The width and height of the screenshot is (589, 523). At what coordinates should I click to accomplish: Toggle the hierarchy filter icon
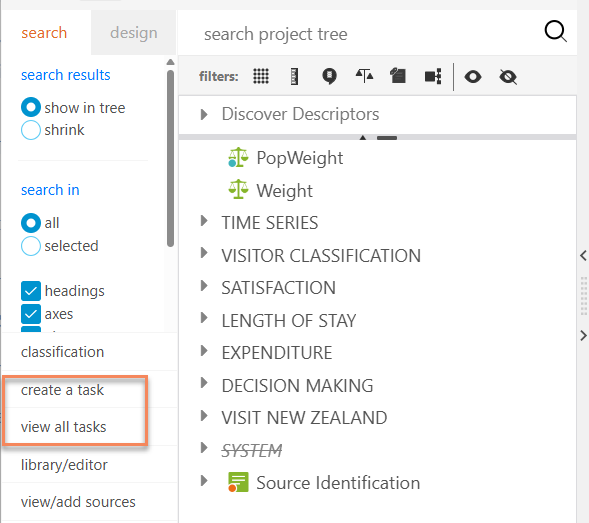point(433,76)
